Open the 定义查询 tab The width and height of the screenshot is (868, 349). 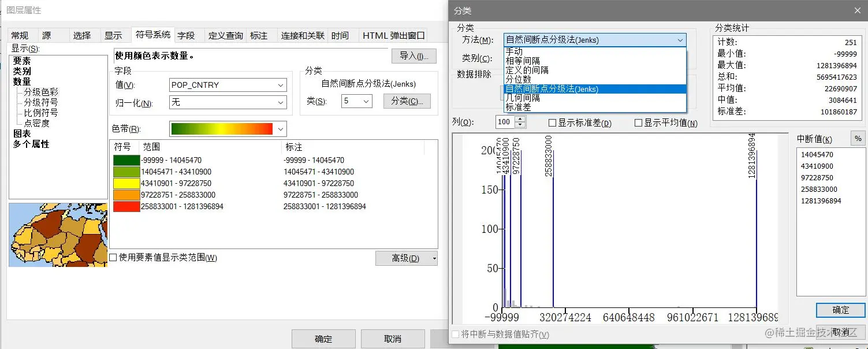(x=226, y=35)
